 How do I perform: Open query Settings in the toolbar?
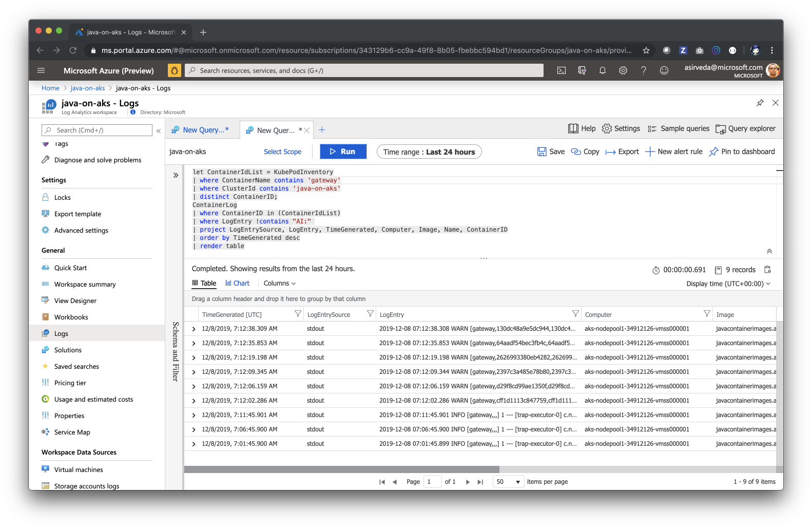click(621, 128)
